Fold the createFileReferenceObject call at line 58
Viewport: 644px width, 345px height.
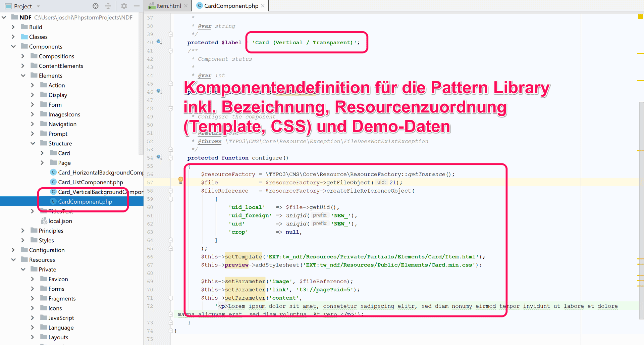click(x=171, y=191)
